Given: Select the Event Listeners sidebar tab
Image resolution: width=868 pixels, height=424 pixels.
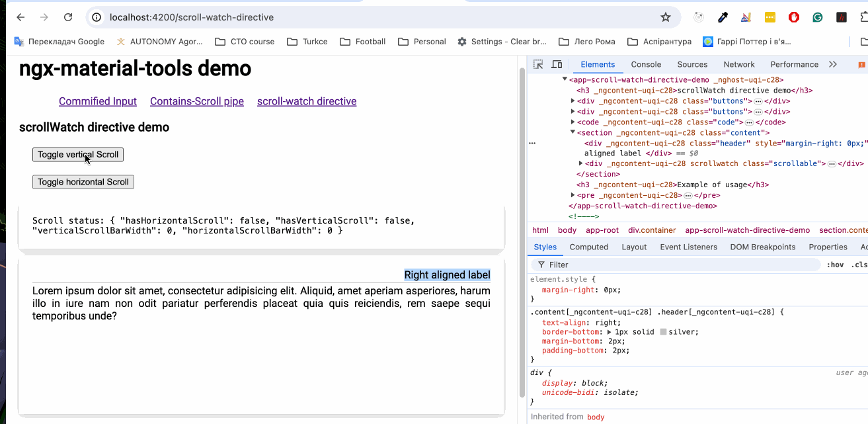Looking at the screenshot, I should point(688,247).
